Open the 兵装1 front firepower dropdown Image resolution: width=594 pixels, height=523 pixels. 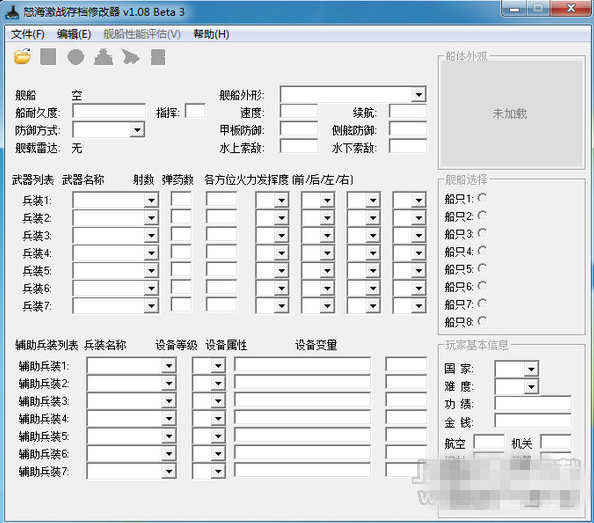coord(281,200)
